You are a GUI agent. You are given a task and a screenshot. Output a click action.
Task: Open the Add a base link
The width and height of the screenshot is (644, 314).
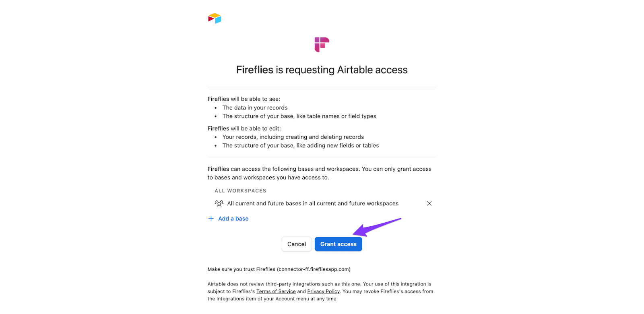point(233,219)
